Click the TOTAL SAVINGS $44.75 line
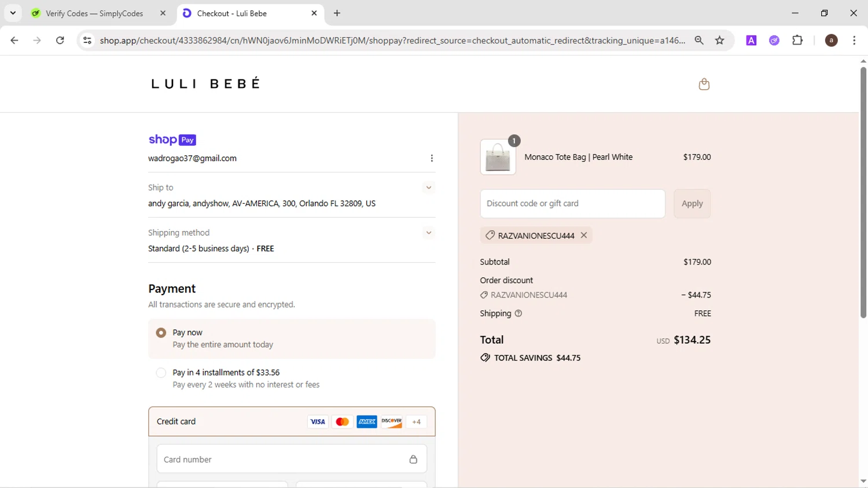 pos(531,358)
